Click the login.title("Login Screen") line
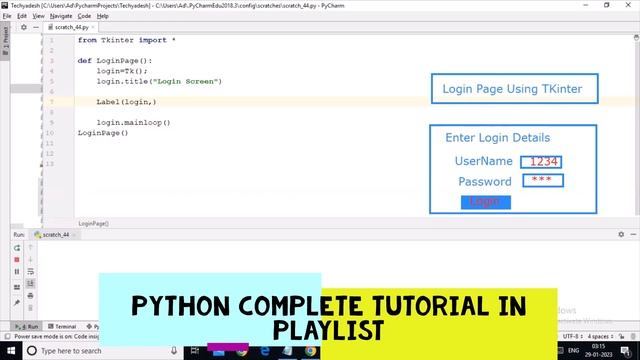The image size is (640, 360). [x=159, y=81]
